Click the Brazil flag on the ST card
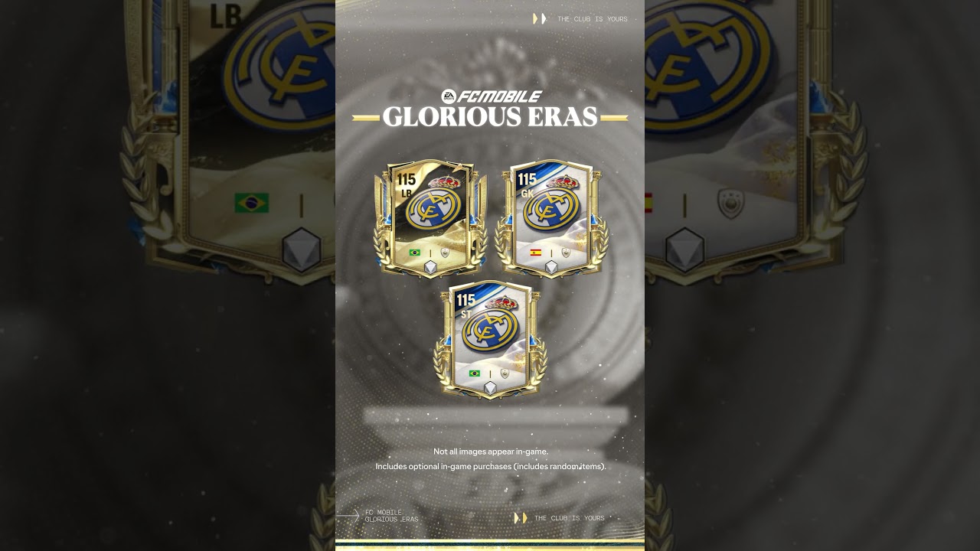Image resolution: width=980 pixels, height=551 pixels. coord(475,373)
